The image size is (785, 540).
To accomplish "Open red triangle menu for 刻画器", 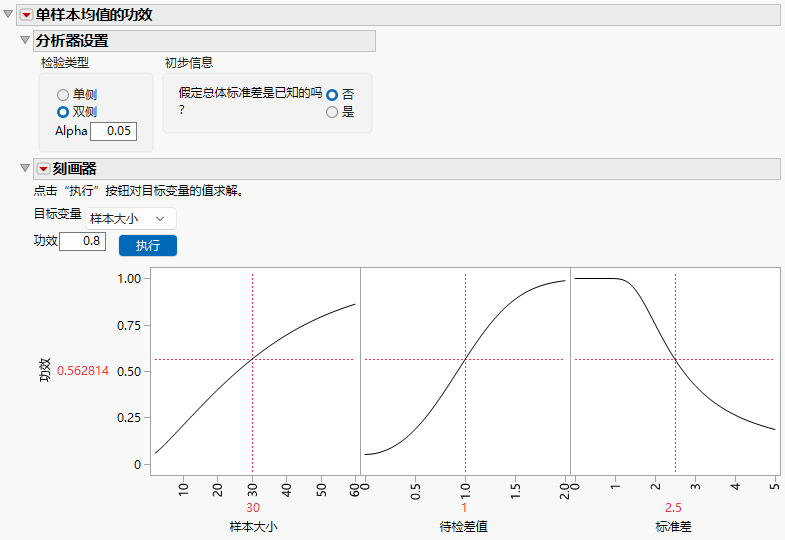I will [x=44, y=169].
